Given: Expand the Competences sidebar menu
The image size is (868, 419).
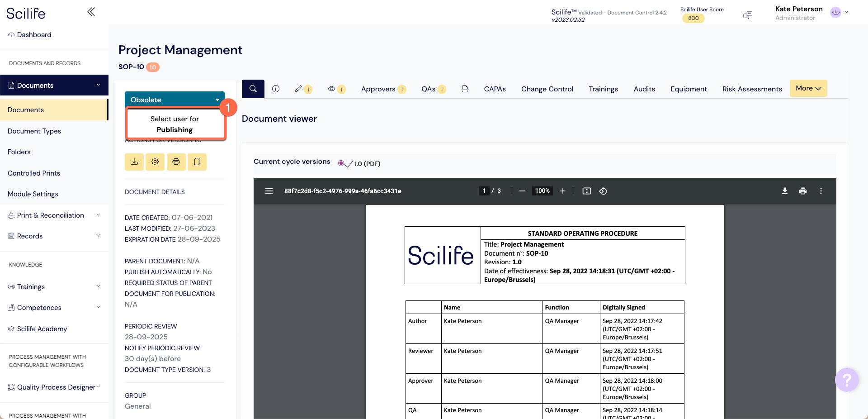Looking at the screenshot, I should coord(54,308).
